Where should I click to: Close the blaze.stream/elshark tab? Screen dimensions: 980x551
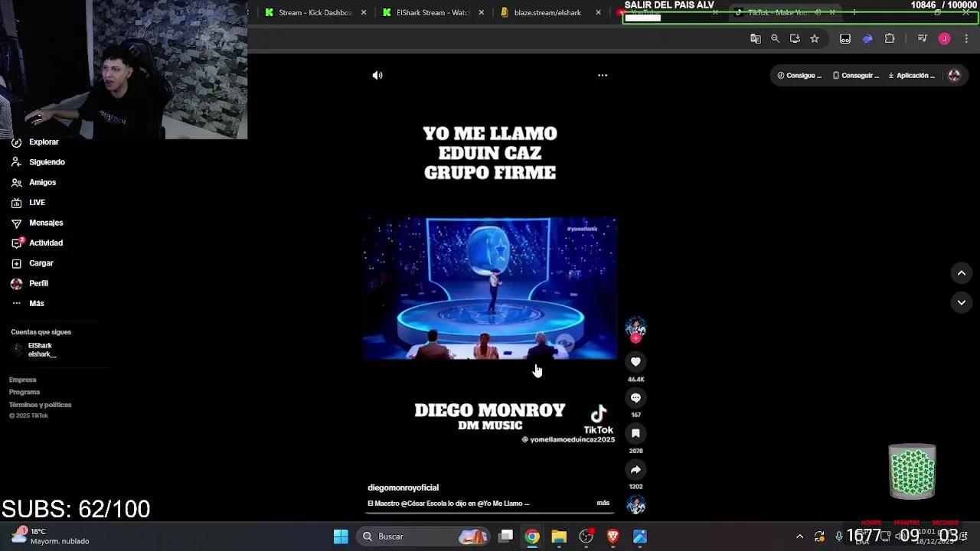pyautogui.click(x=598, y=12)
